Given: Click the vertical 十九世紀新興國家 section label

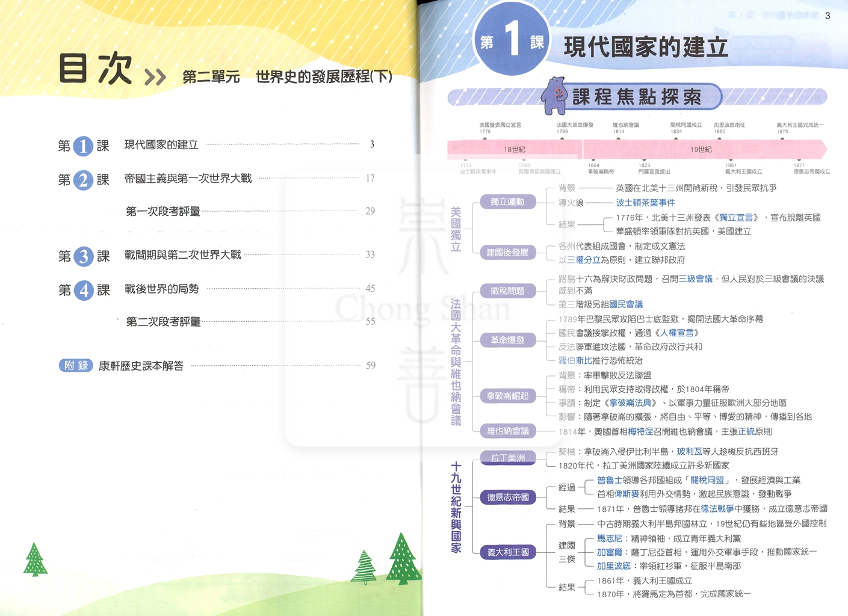Looking at the screenshot, I should [456, 507].
